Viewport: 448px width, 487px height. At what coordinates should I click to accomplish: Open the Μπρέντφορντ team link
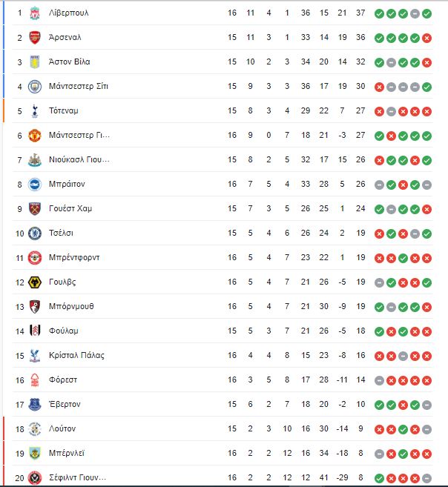(x=74, y=257)
